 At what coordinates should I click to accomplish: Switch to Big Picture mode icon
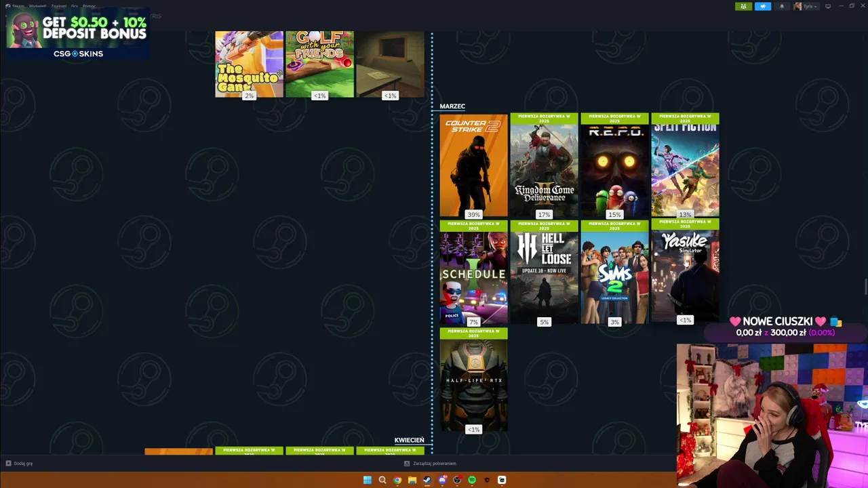[x=827, y=6]
